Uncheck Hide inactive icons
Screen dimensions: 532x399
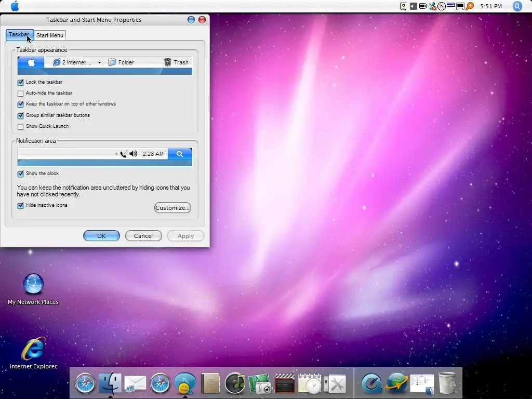[x=20, y=205]
